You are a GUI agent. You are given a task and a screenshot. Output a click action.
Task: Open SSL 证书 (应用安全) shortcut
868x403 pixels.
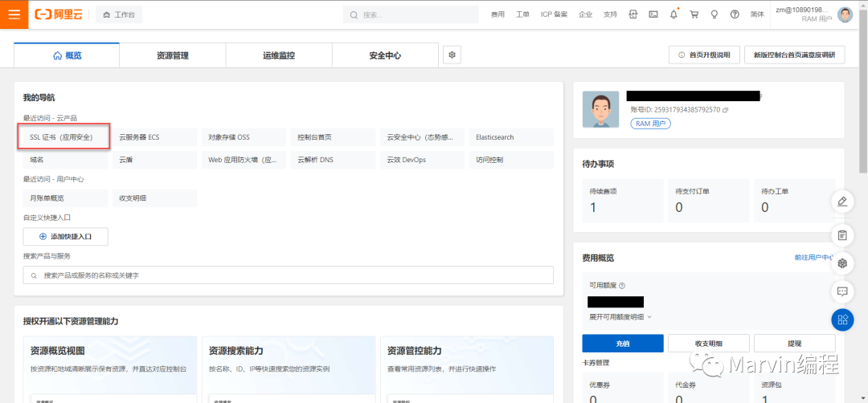(64, 136)
